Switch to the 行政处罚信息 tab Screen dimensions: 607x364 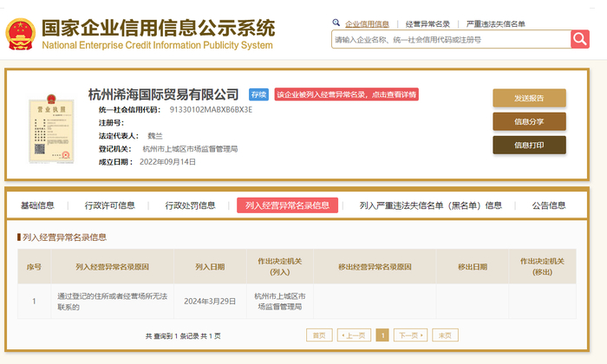pos(190,205)
